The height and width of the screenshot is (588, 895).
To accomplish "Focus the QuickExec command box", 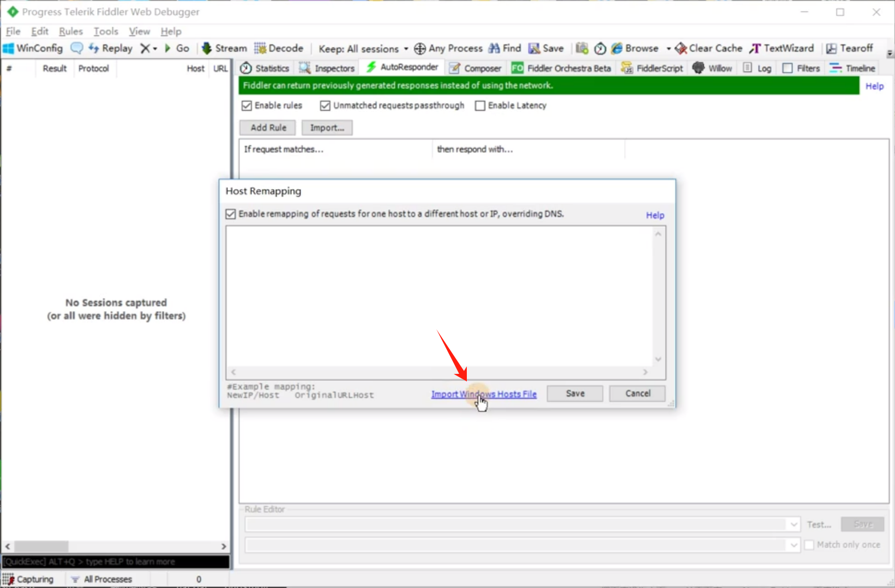I will 116,561.
